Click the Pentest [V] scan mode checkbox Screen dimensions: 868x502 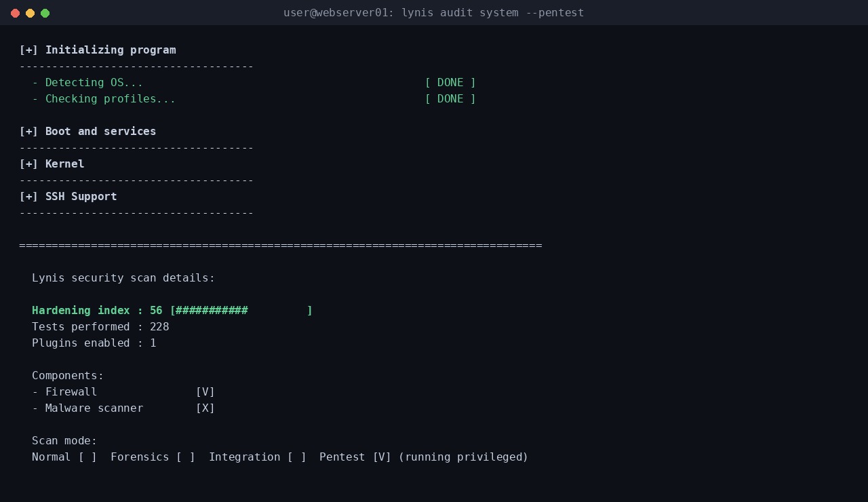pyautogui.click(x=382, y=457)
